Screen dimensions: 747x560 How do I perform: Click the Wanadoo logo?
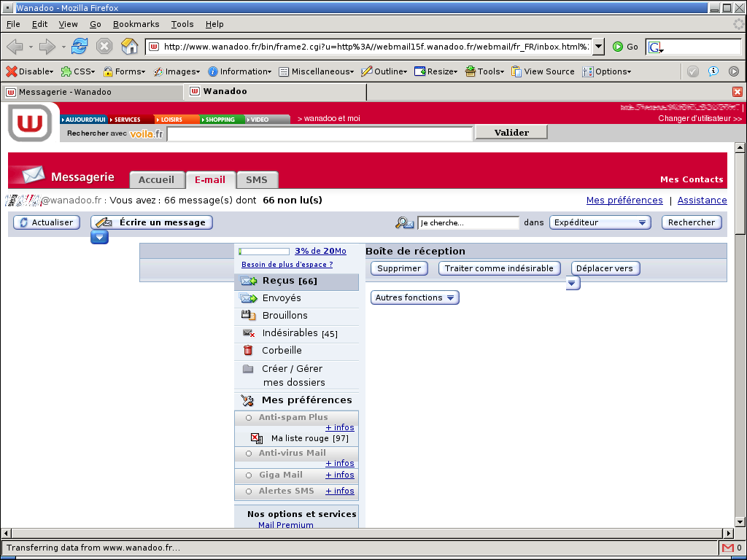pos(30,122)
